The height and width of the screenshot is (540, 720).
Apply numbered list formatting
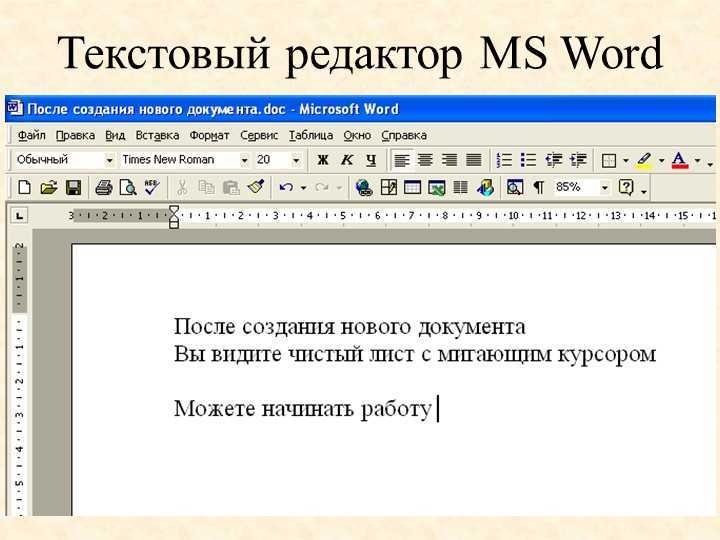pyautogui.click(x=504, y=160)
